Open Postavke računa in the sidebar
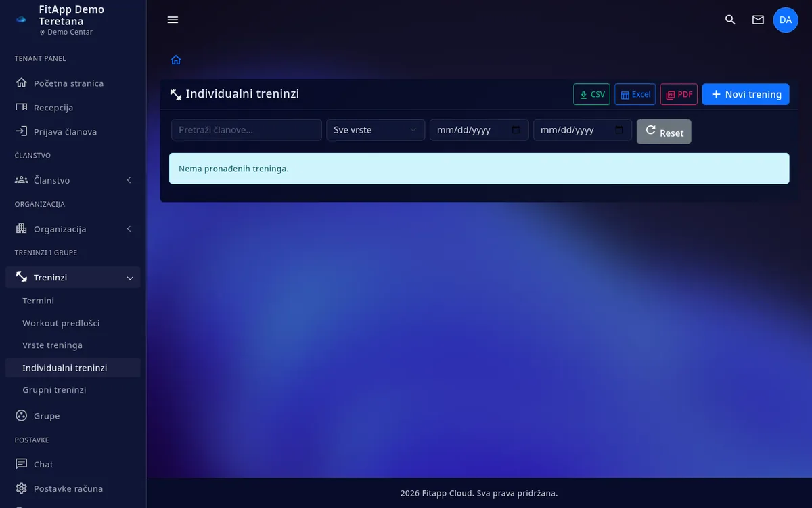This screenshot has width=812, height=508. [73, 488]
